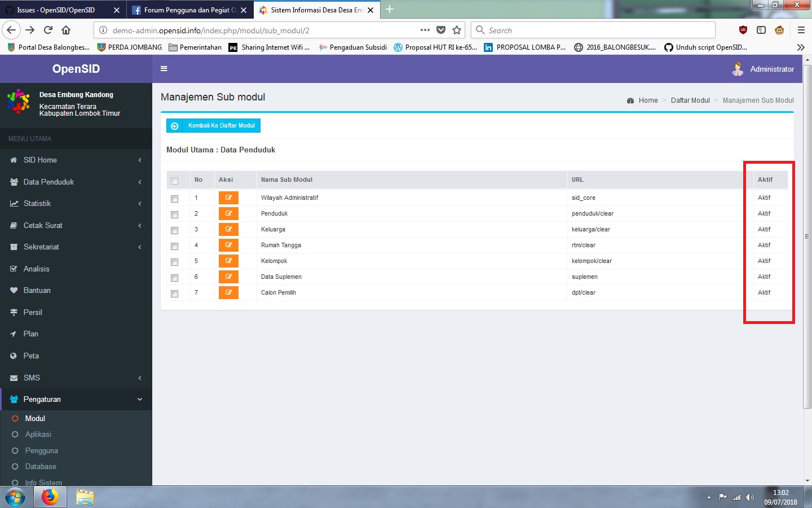812x508 pixels.
Task: Select the Modul submenu entry
Action: [34, 418]
